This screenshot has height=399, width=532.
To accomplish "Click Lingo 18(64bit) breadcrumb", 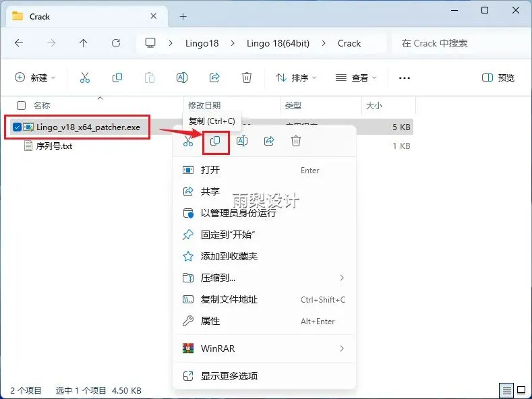I will point(278,43).
